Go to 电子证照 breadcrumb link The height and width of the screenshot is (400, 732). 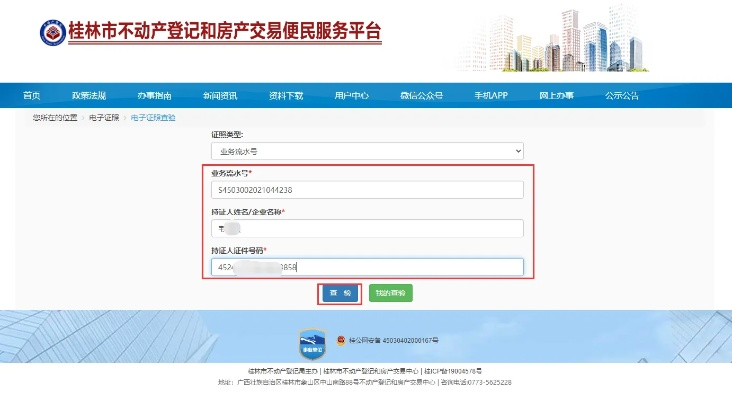[104, 118]
